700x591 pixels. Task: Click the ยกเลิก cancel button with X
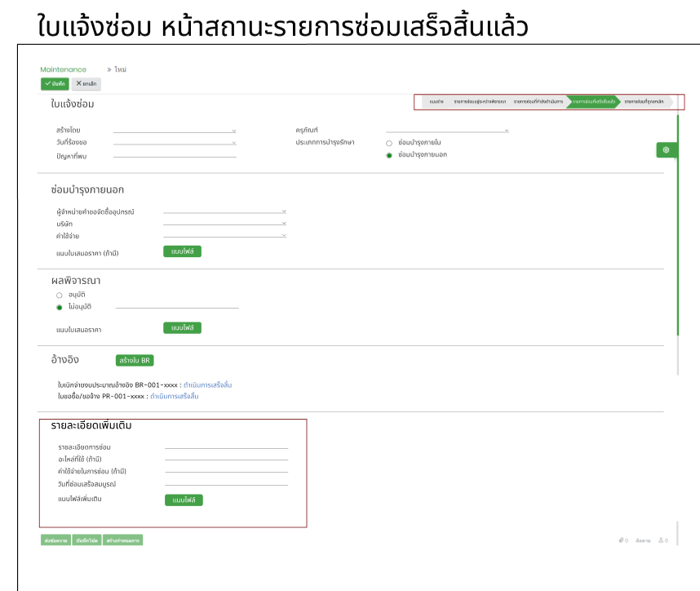tap(86, 83)
